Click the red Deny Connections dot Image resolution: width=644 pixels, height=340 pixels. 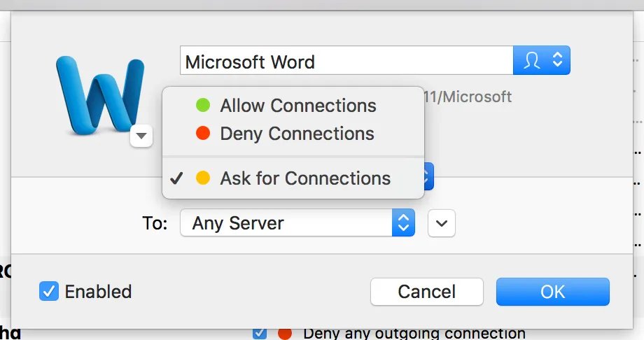click(203, 133)
